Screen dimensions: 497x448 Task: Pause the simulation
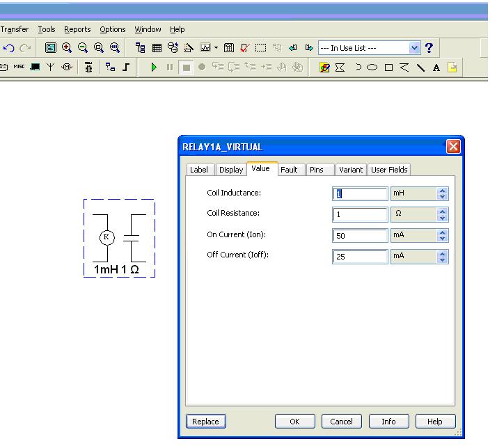[170, 67]
